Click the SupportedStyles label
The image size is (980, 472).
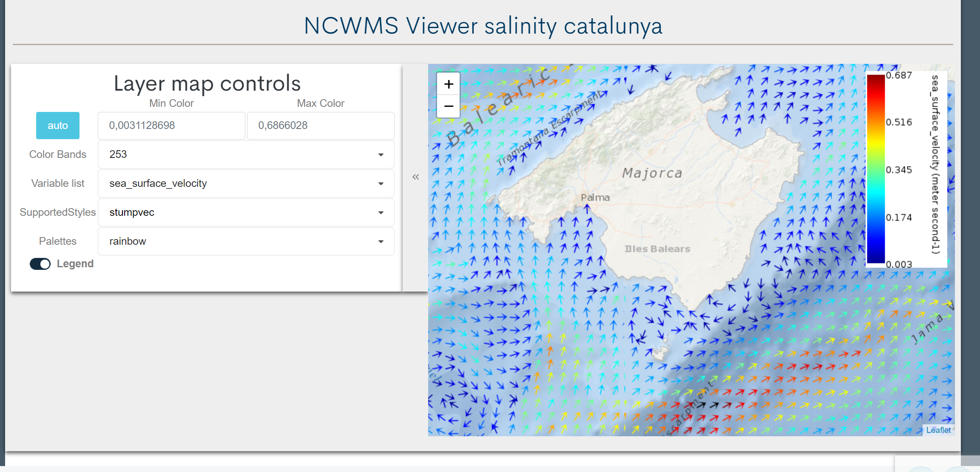(x=58, y=212)
